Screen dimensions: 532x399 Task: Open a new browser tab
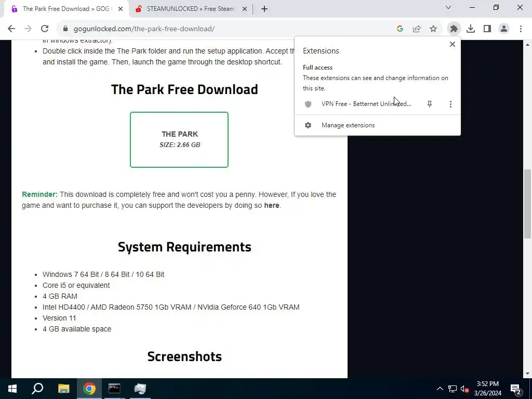coord(264,9)
